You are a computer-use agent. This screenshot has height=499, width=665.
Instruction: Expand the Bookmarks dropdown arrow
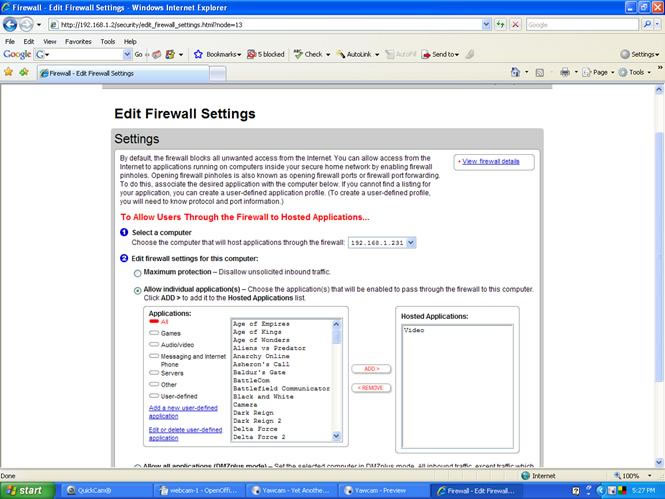coord(239,55)
